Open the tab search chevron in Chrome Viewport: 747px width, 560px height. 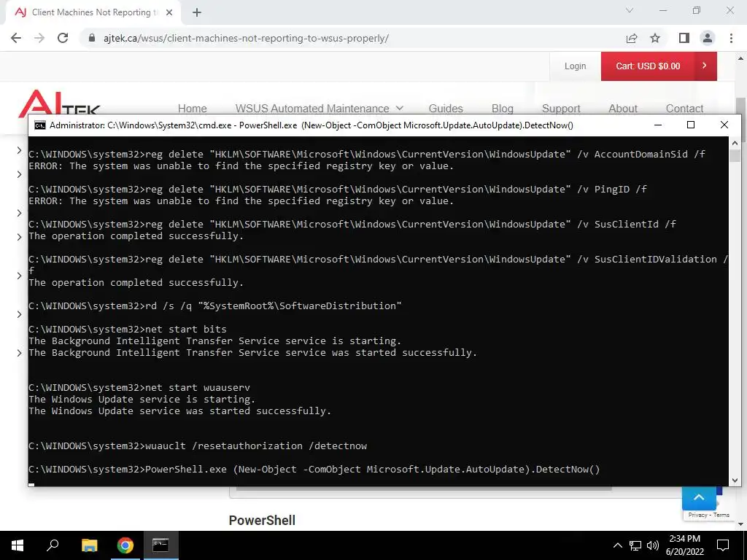pos(630,10)
